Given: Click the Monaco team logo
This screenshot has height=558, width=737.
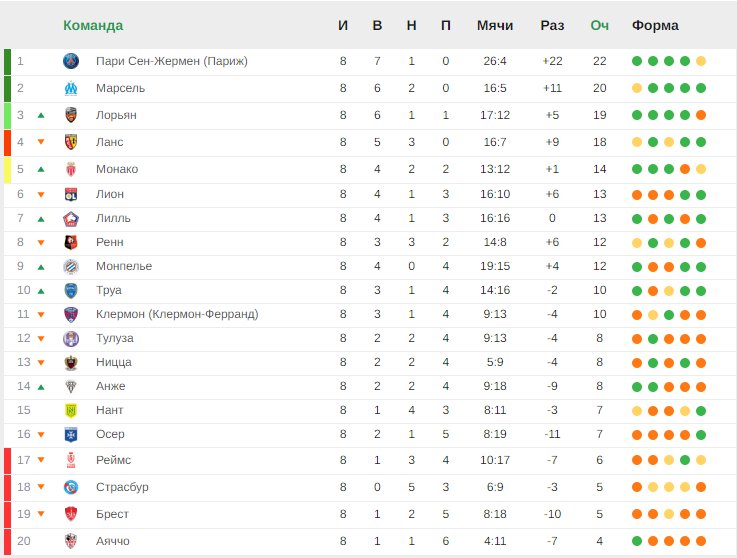Looking at the screenshot, I should point(70,169).
